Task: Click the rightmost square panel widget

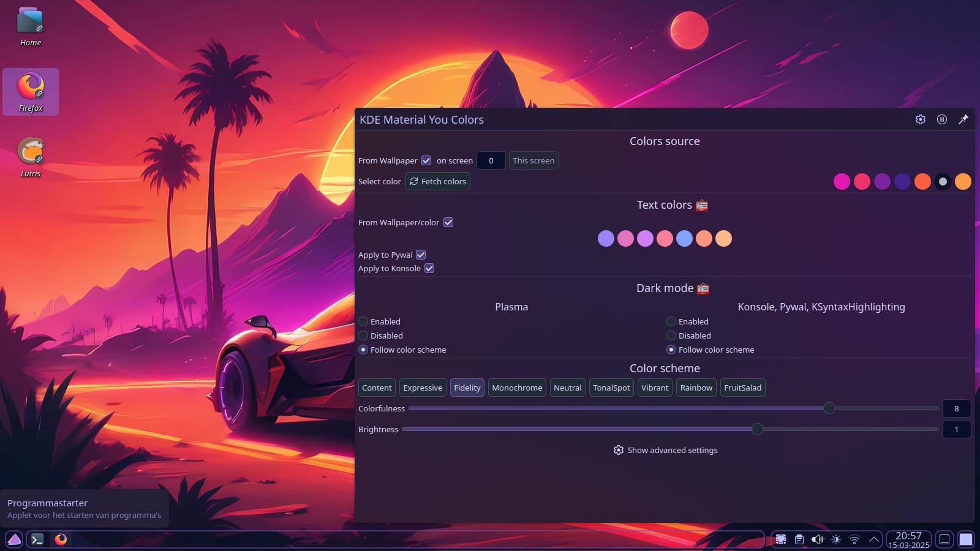Action: click(x=966, y=539)
